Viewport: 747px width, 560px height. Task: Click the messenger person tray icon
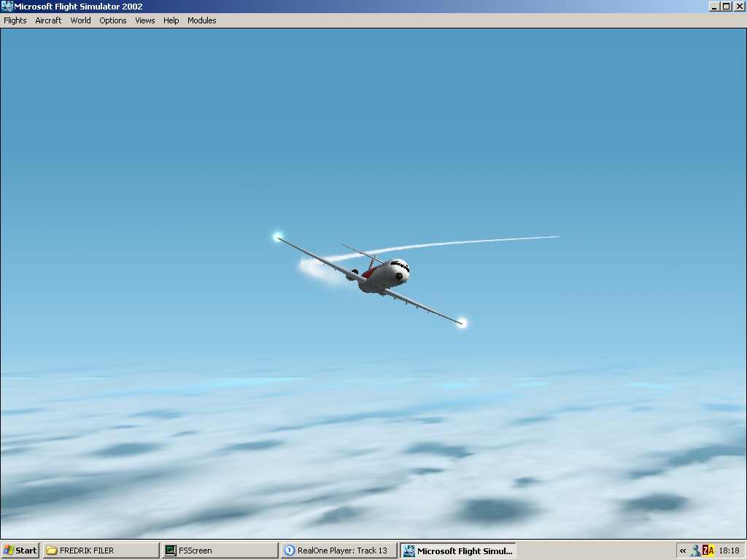pyautogui.click(x=695, y=551)
